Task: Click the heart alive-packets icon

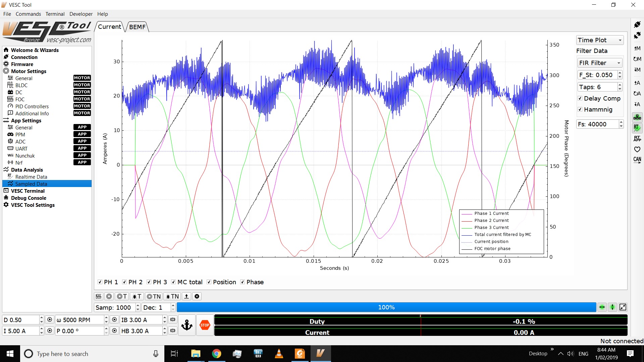Action: (x=637, y=149)
